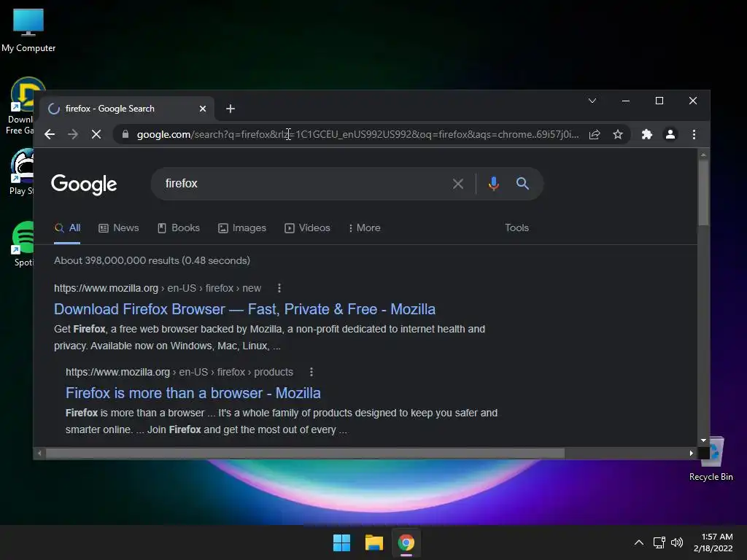Click the magnifying glass search button
The width and height of the screenshot is (747, 560).
[522, 183]
